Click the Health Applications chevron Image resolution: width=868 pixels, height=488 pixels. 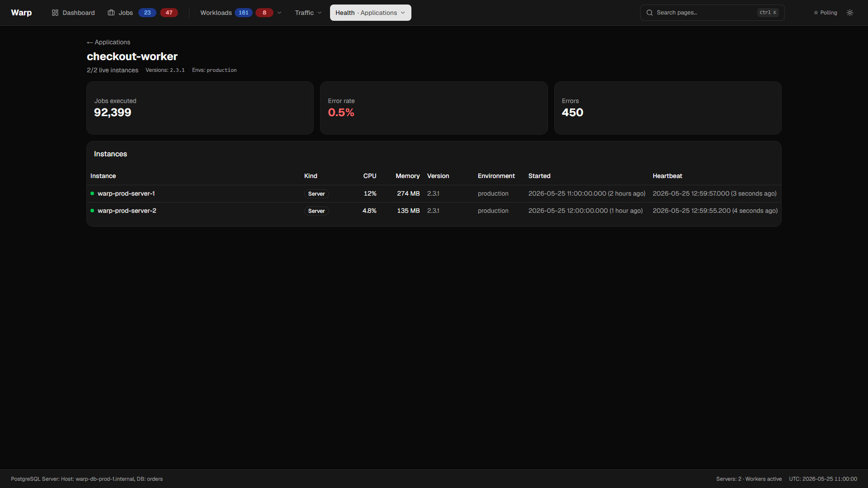(403, 13)
